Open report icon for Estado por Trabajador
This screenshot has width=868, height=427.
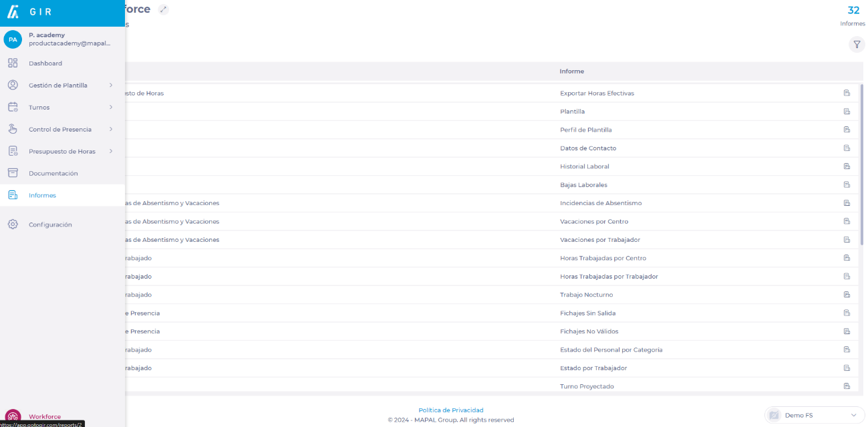pos(847,368)
